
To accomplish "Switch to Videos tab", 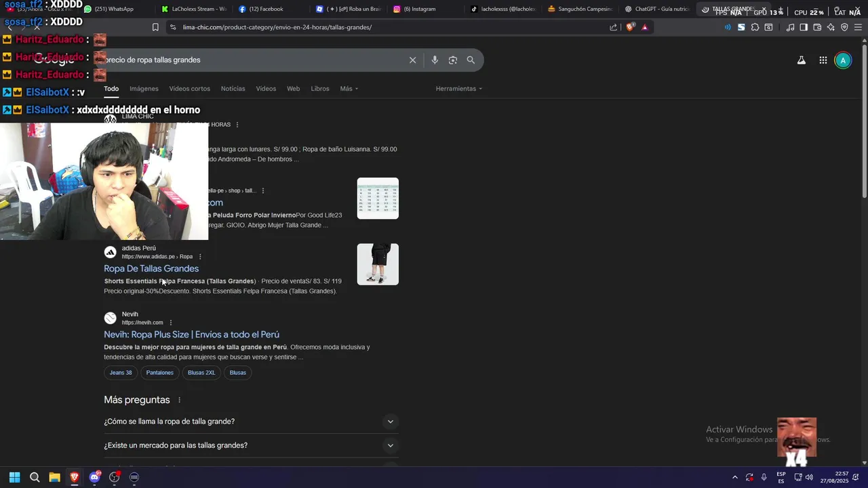I will 266,89.
